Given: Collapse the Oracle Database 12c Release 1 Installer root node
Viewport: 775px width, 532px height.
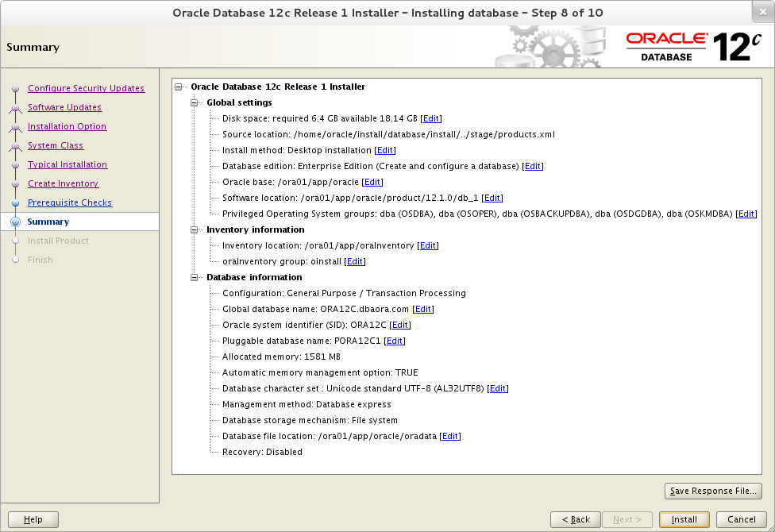Looking at the screenshot, I should [x=179, y=87].
